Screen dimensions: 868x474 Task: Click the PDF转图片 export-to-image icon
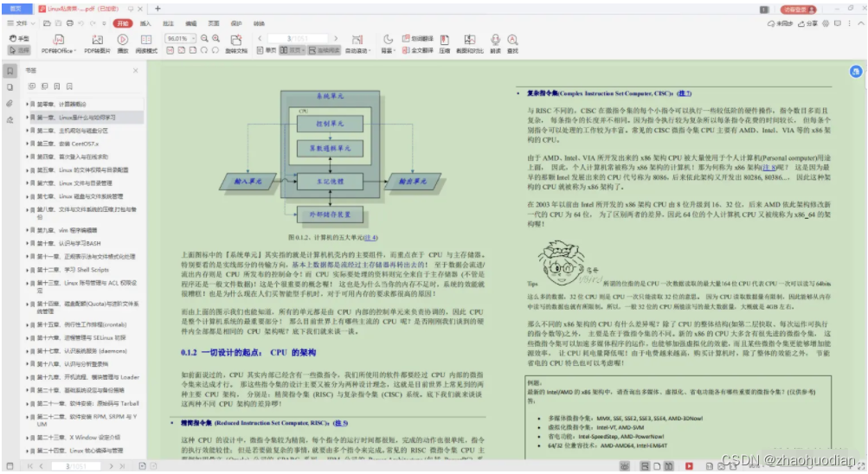pos(98,40)
